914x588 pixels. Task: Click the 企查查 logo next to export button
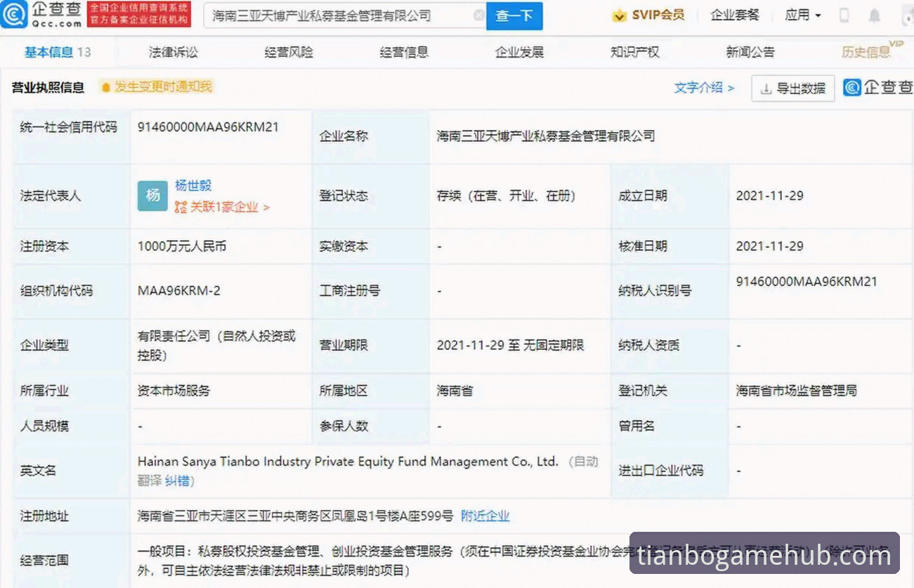point(878,87)
